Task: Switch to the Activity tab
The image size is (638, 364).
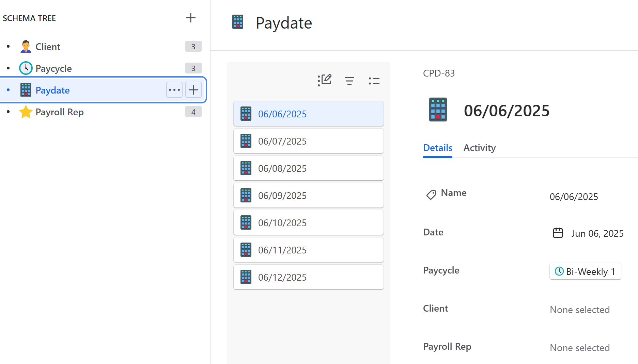Action: tap(479, 148)
